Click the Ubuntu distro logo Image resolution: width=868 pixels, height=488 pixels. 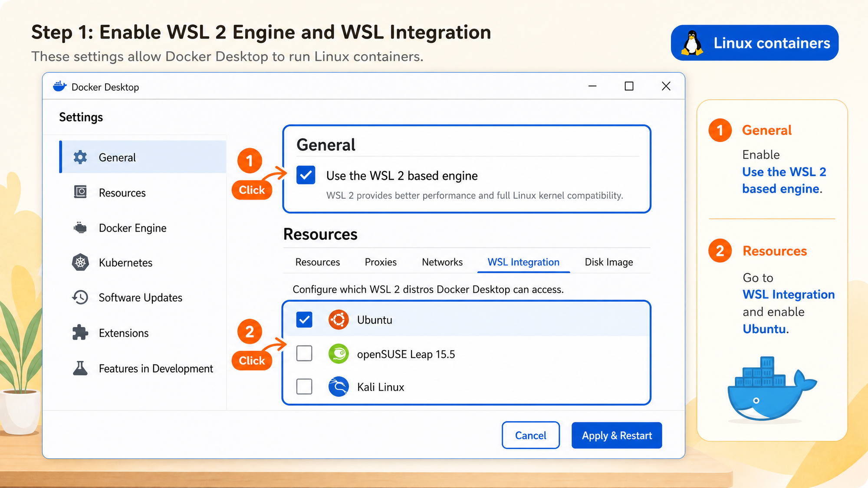[x=339, y=320]
